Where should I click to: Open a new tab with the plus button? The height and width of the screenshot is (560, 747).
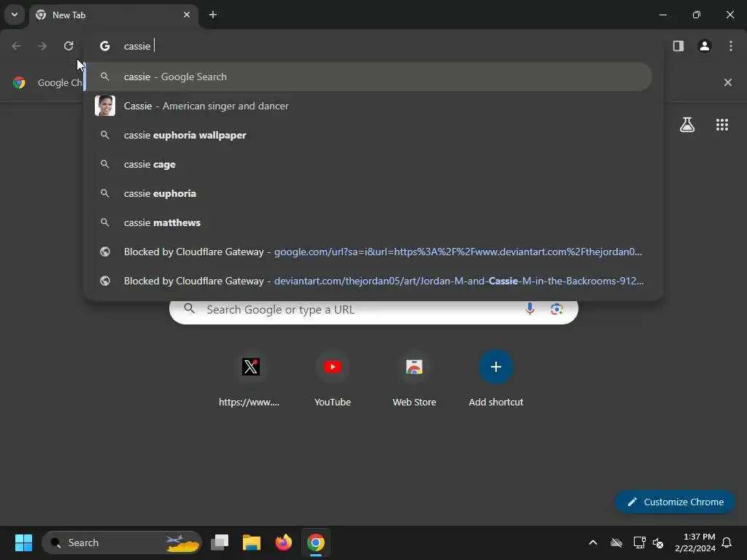coord(213,15)
